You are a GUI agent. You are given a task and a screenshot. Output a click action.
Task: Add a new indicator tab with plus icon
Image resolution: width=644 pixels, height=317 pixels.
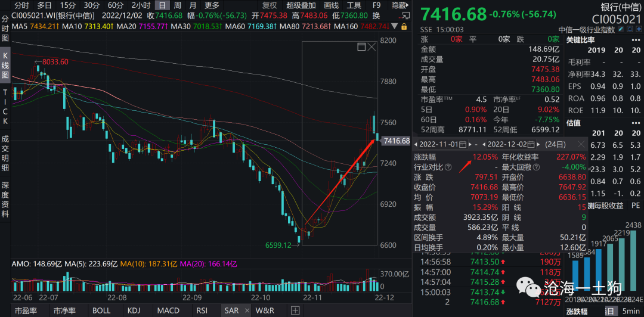tap(295, 310)
